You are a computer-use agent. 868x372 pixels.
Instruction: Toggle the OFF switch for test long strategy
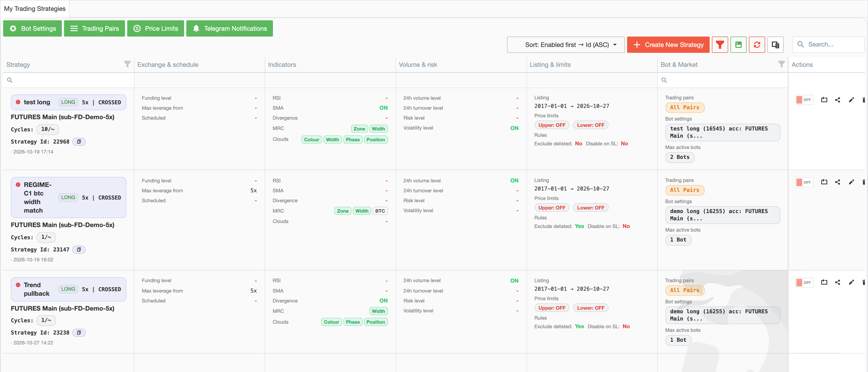coord(804,100)
